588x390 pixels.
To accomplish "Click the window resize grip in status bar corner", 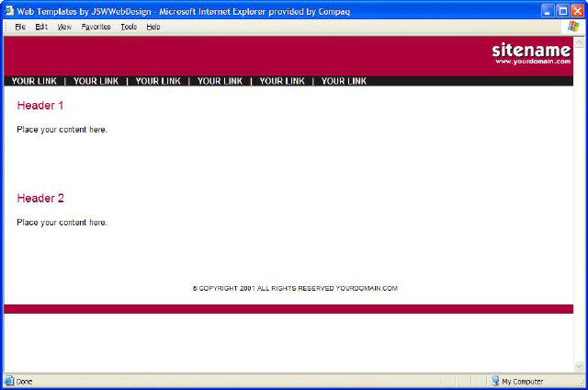I will [x=581, y=383].
